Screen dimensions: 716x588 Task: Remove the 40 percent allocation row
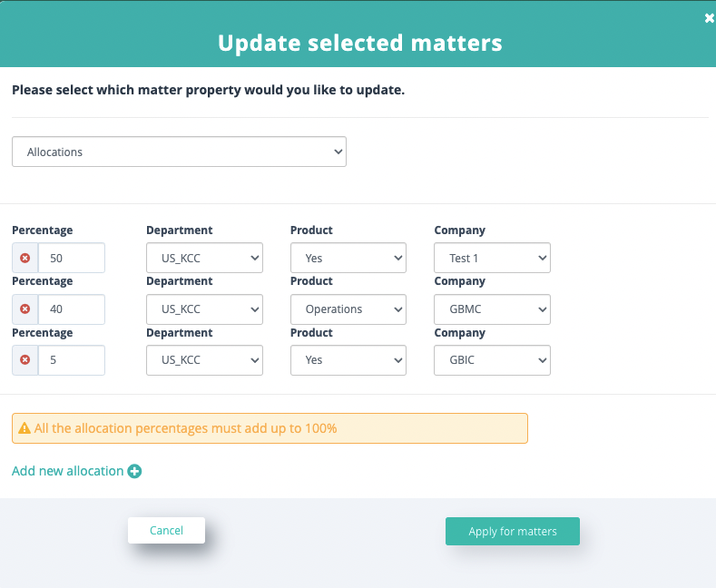point(25,309)
